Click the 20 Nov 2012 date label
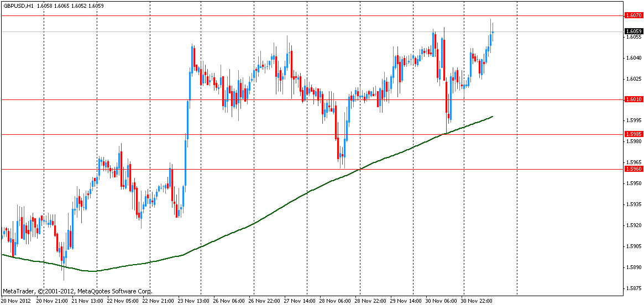Image resolution: width=644 pixels, height=305 pixels. point(15,301)
